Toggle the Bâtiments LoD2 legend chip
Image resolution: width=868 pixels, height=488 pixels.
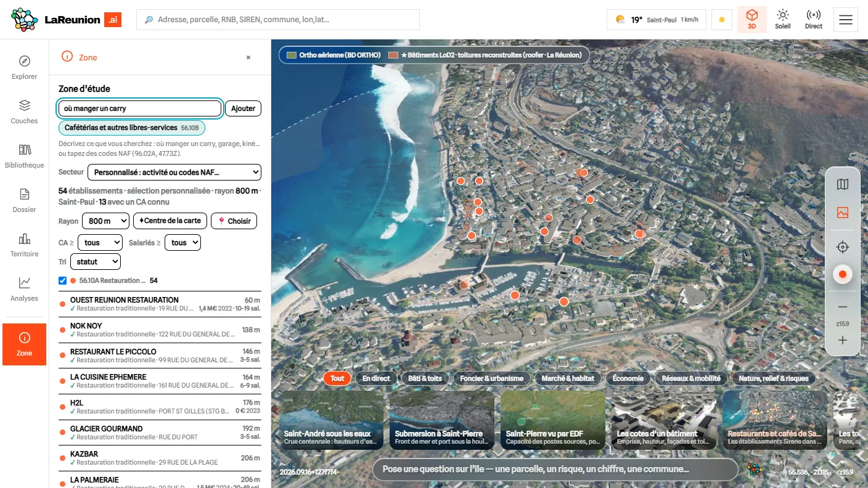[x=485, y=55]
